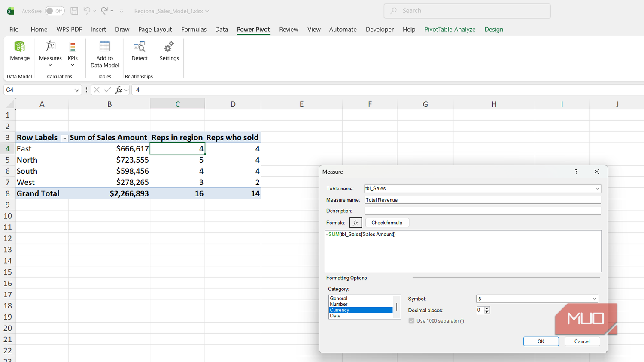This screenshot has height=362, width=644.
Task: Select cell containing East
Action: (42, 149)
